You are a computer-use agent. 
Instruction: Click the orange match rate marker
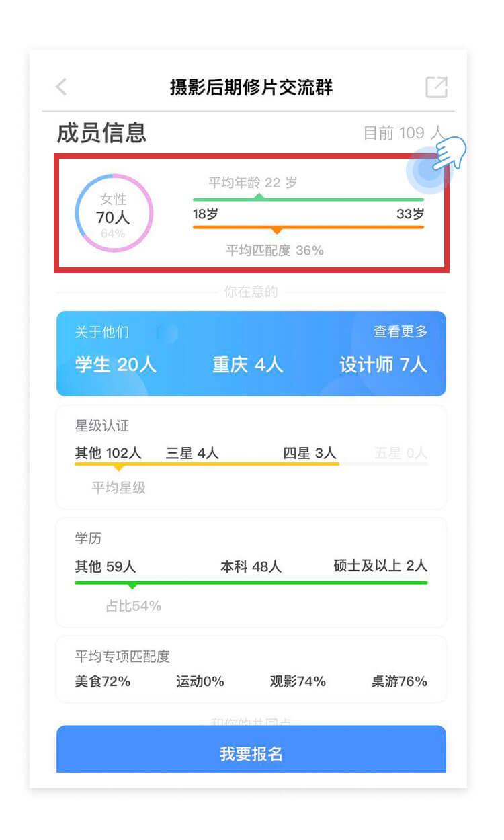(x=276, y=230)
